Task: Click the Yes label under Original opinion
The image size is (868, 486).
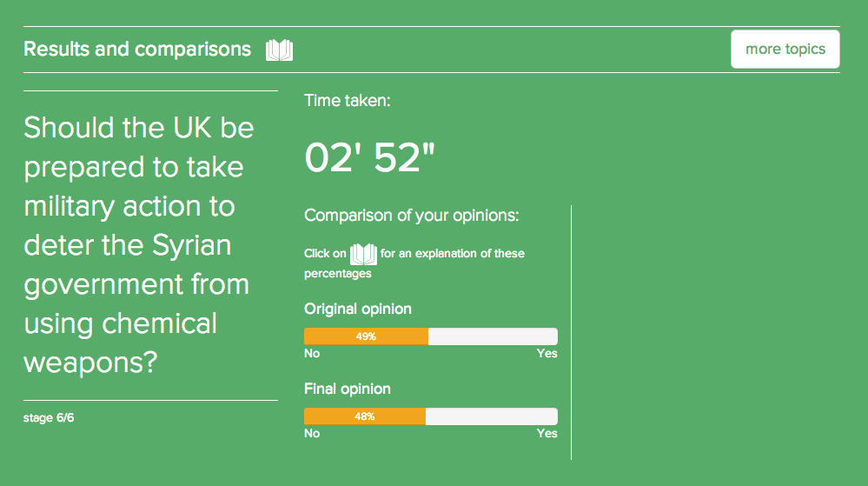Action: tap(547, 354)
